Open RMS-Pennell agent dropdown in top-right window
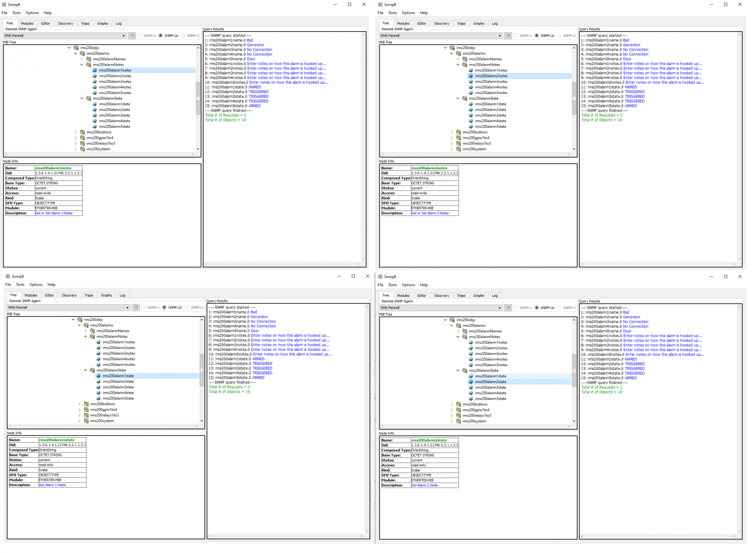The width and height of the screenshot is (756, 553). (x=499, y=36)
